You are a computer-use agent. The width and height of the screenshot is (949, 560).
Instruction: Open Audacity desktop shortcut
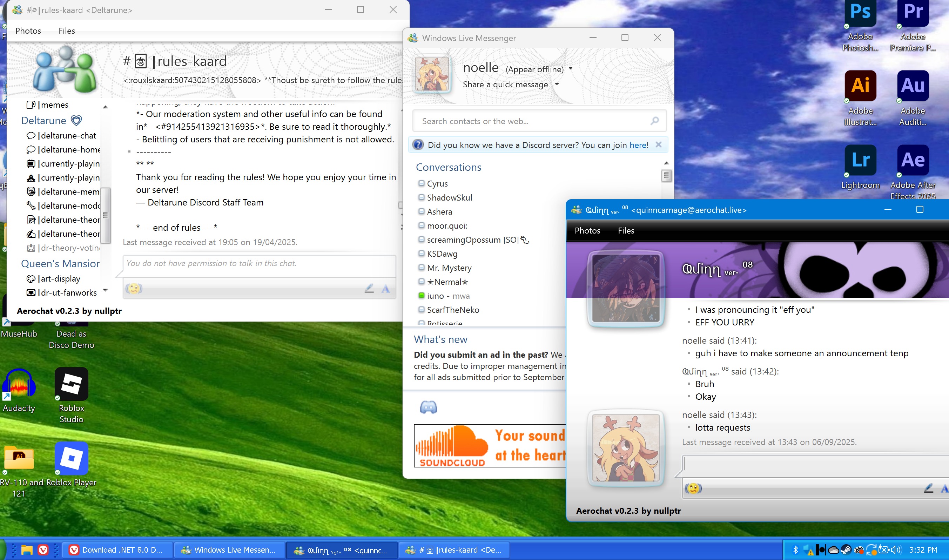pos(19,390)
